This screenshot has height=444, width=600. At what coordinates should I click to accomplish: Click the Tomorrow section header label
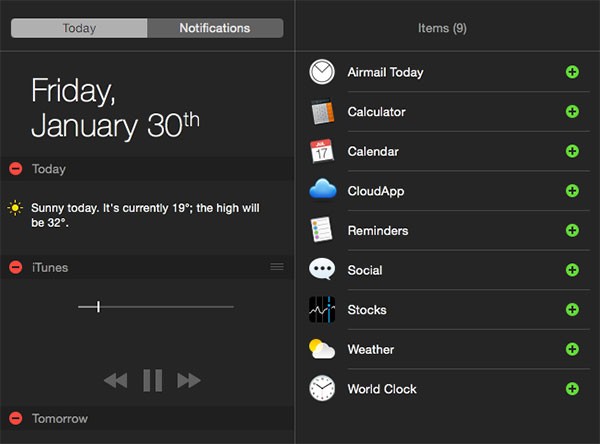(60, 418)
